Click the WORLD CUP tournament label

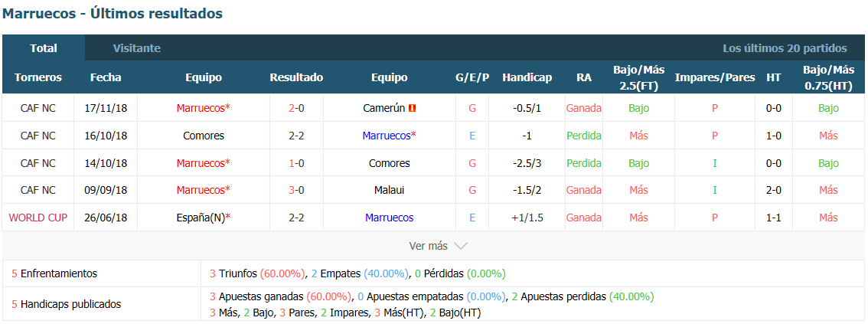click(38, 218)
